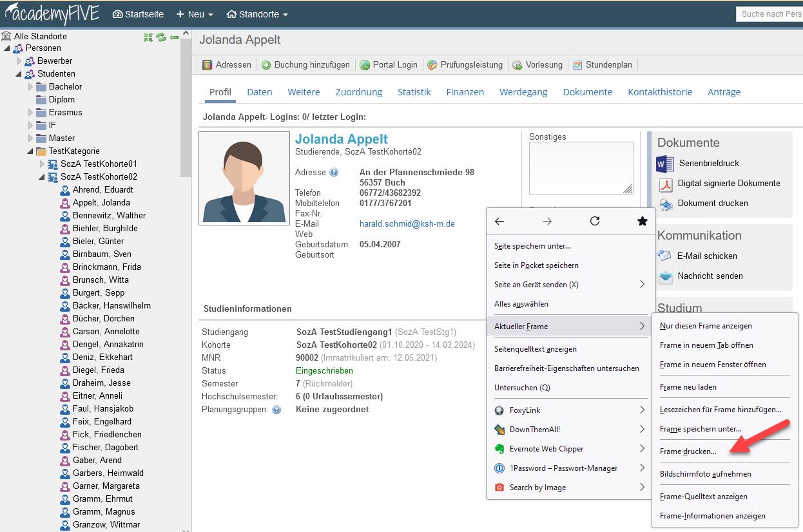Viewport: 803px width, 532px height.
Task: Click the green refresh icon above tree
Action: [161, 37]
